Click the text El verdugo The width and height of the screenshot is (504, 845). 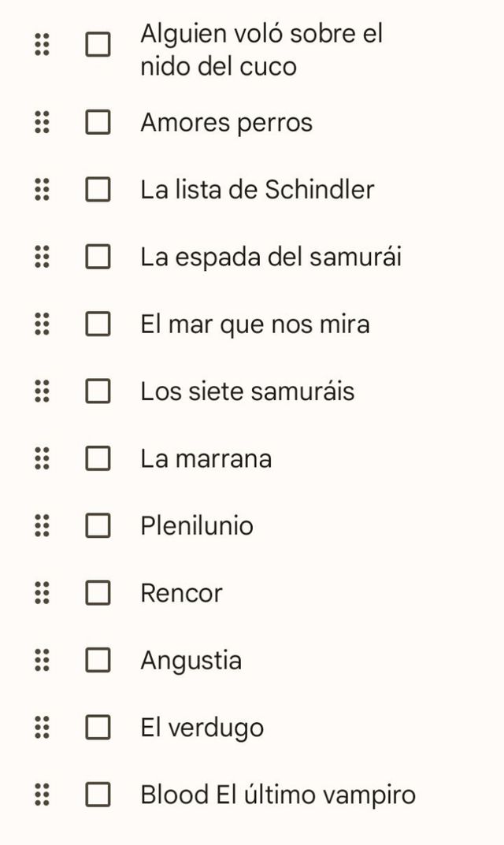[x=202, y=728]
